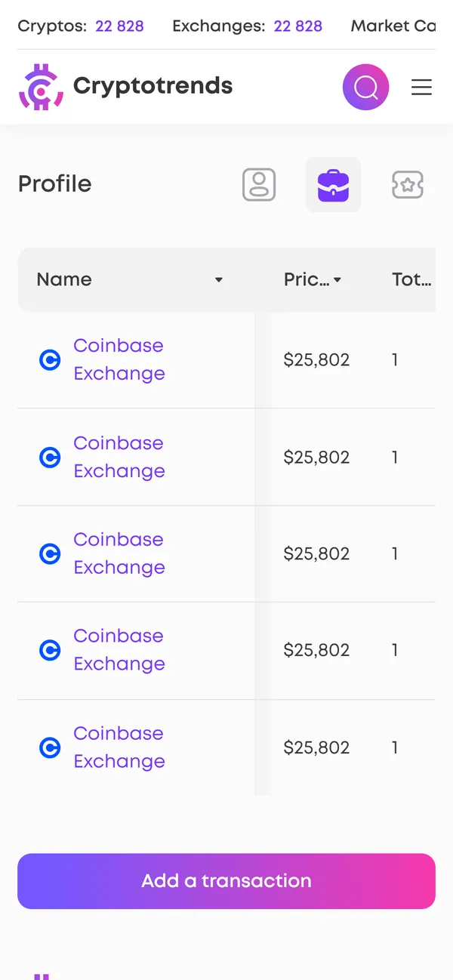Click the Market Cap label in top bar
Screen dimensions: 453x980
click(x=393, y=26)
